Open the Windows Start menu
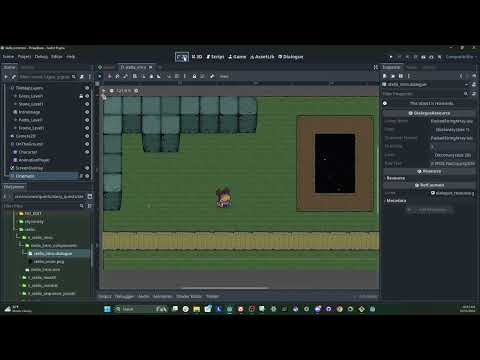 click(107, 309)
